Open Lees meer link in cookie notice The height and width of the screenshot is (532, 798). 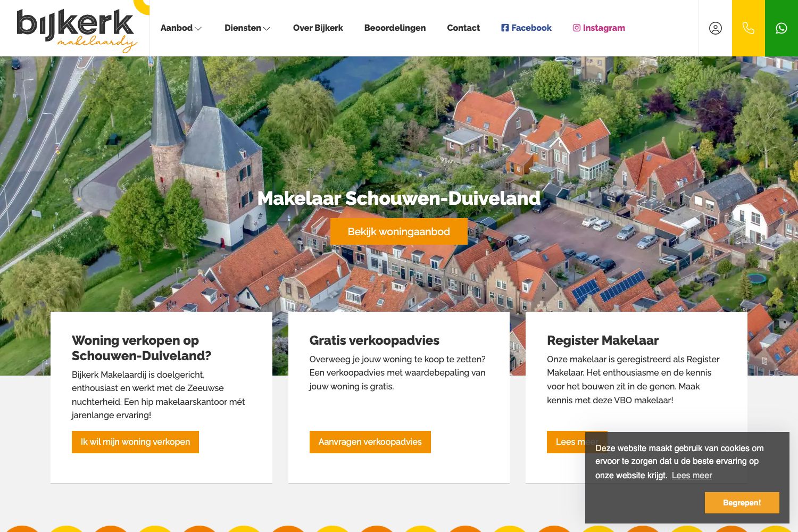692,476
